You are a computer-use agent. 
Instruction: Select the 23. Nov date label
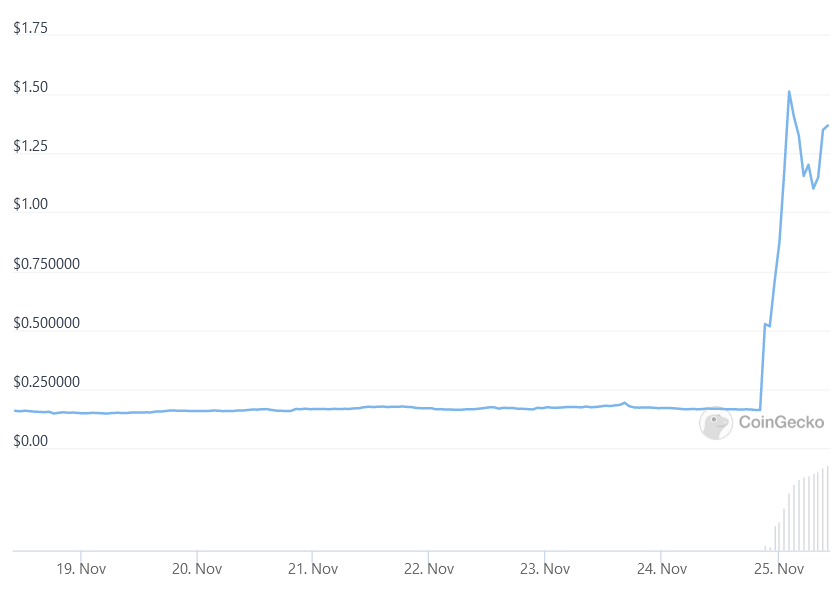point(545,569)
